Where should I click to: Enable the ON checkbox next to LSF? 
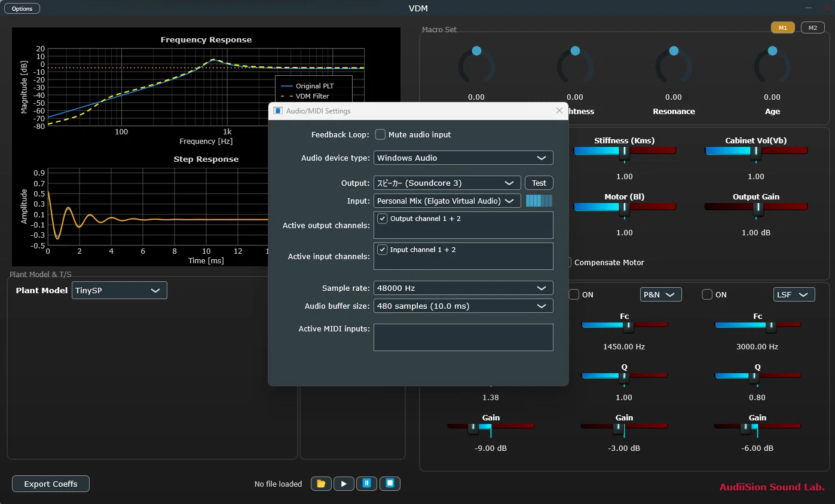click(707, 294)
